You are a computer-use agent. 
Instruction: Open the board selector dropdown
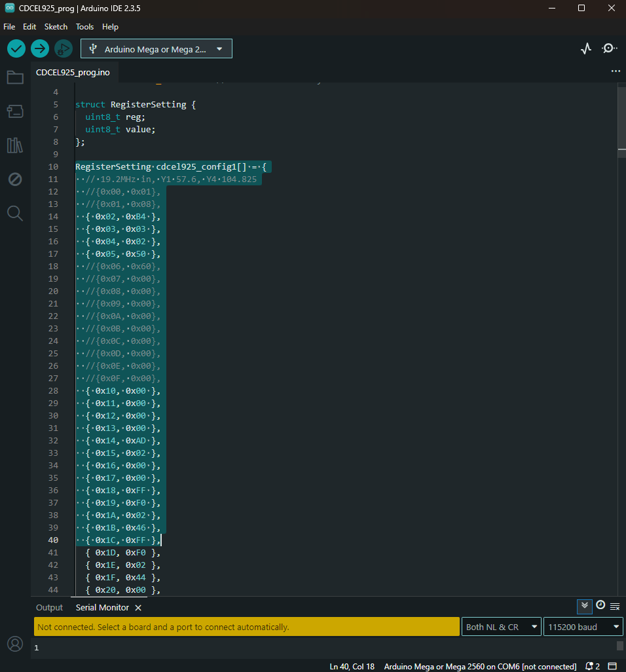click(156, 49)
